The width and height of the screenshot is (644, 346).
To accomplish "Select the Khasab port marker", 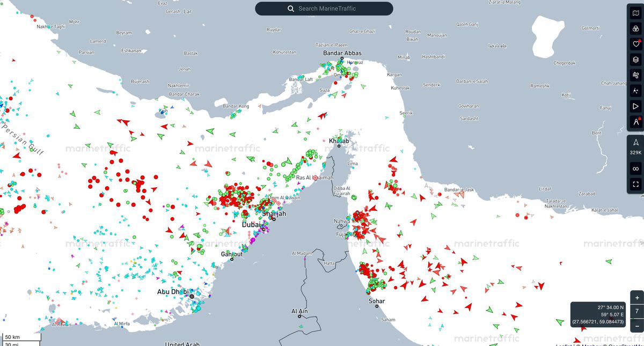I will (x=339, y=146).
